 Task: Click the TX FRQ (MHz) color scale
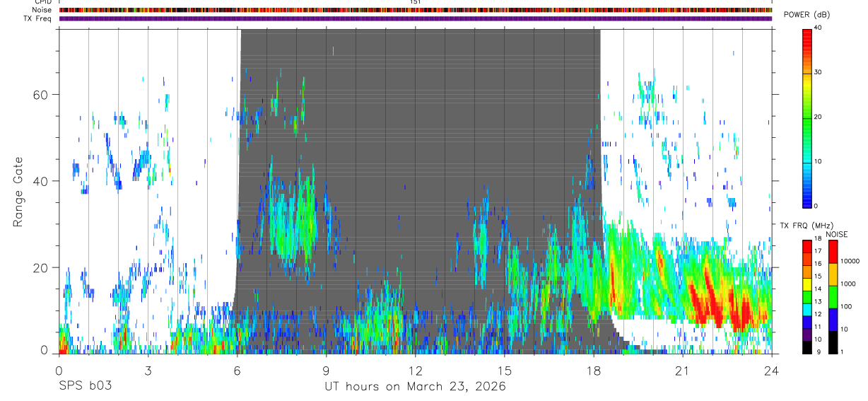pyautogui.click(x=807, y=296)
